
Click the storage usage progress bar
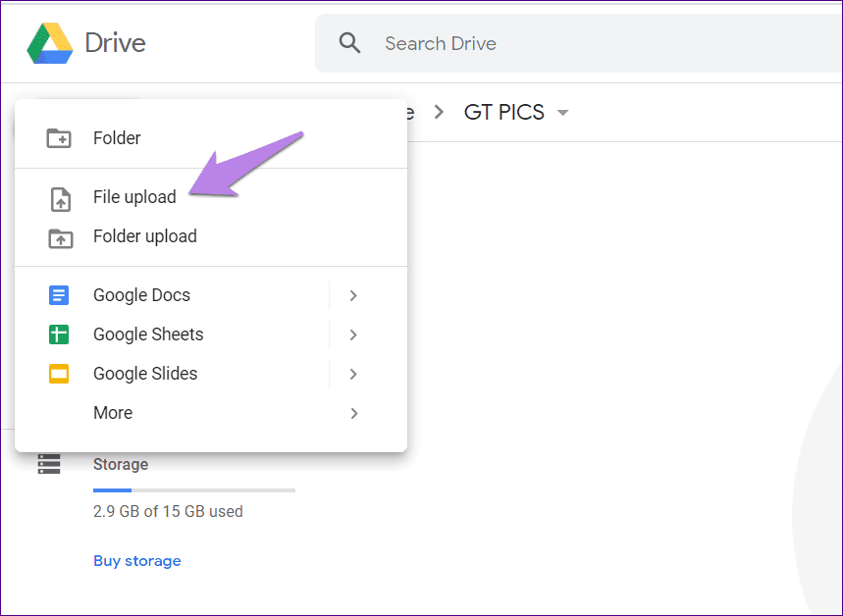[194, 490]
